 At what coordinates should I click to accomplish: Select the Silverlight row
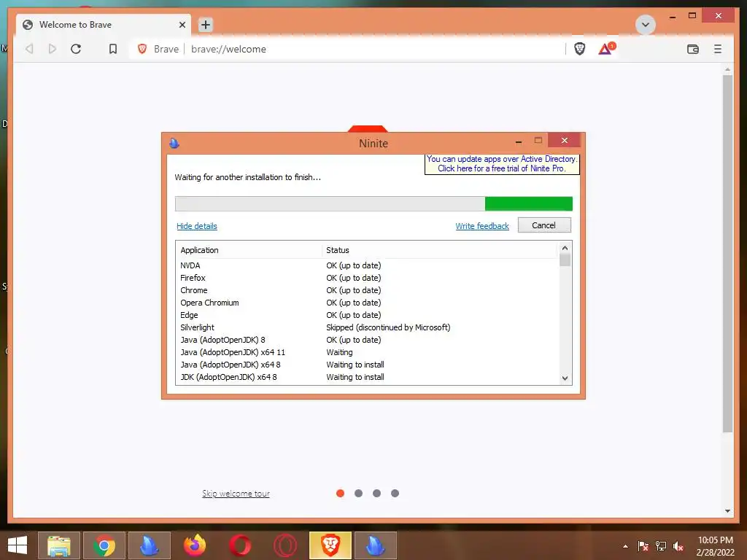pyautogui.click(x=367, y=327)
